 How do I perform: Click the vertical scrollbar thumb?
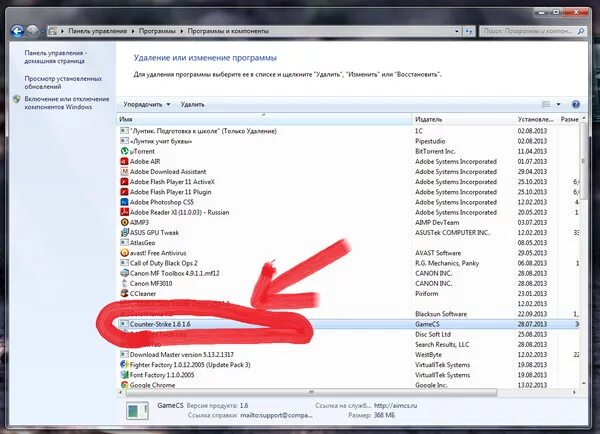[x=583, y=161]
